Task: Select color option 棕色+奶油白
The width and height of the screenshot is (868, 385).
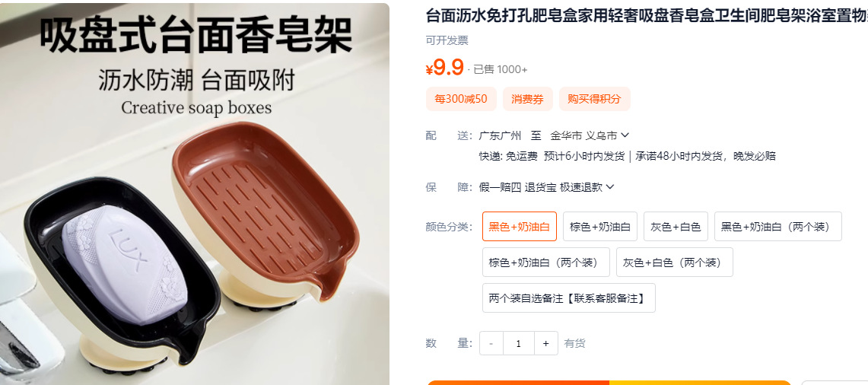Action: (600, 227)
